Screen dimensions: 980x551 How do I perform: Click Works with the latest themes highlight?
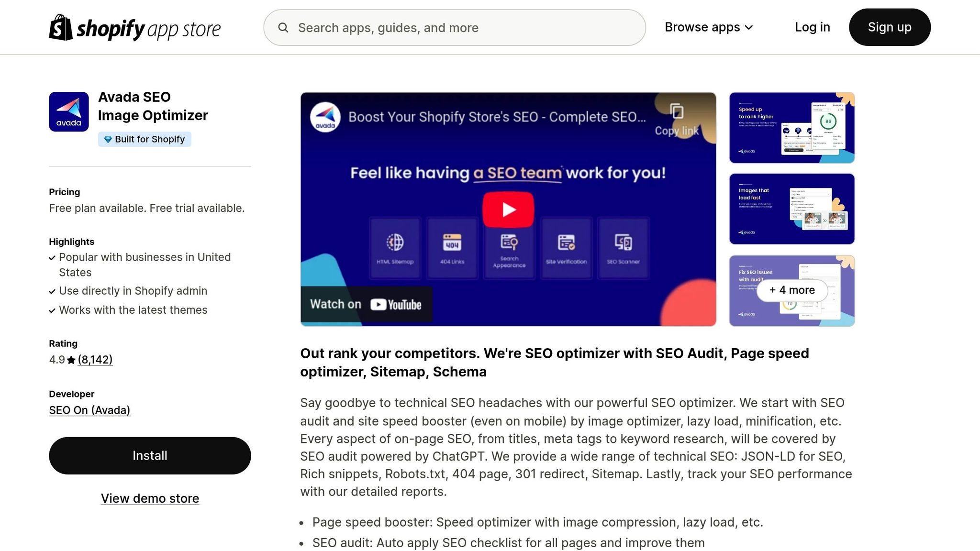coord(133,310)
